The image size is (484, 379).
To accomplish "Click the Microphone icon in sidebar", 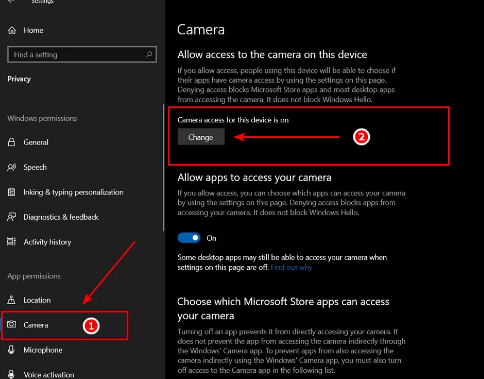I will 12,350.
